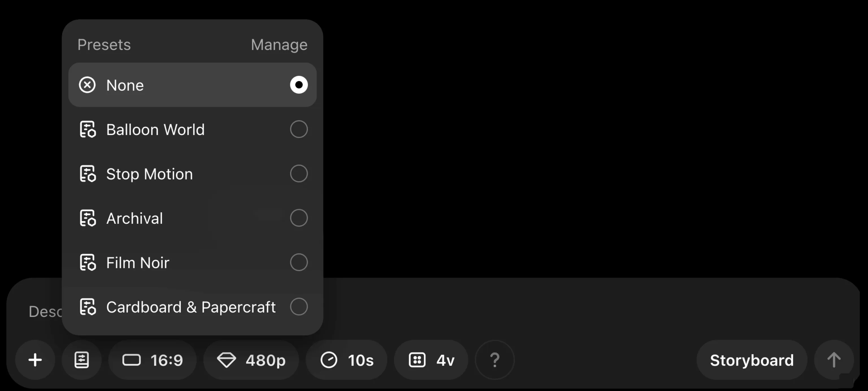
Task: Click the None preset X icon
Action: [x=87, y=85]
